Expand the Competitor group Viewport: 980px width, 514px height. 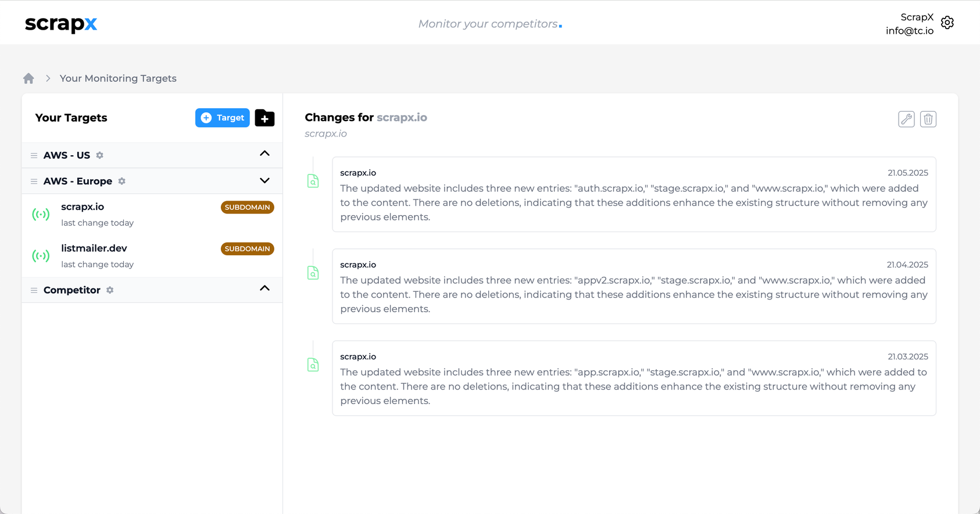point(264,289)
